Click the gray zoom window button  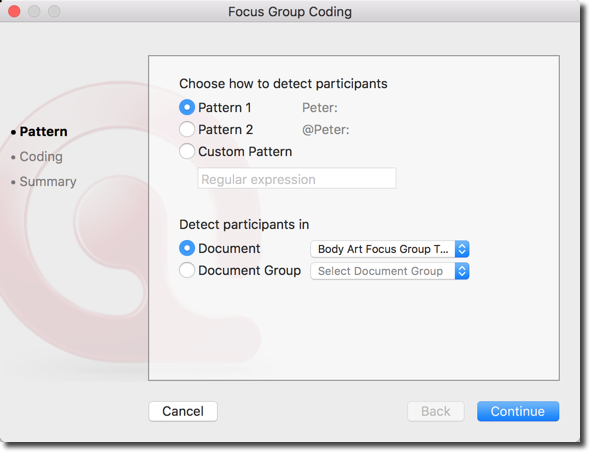(x=54, y=11)
